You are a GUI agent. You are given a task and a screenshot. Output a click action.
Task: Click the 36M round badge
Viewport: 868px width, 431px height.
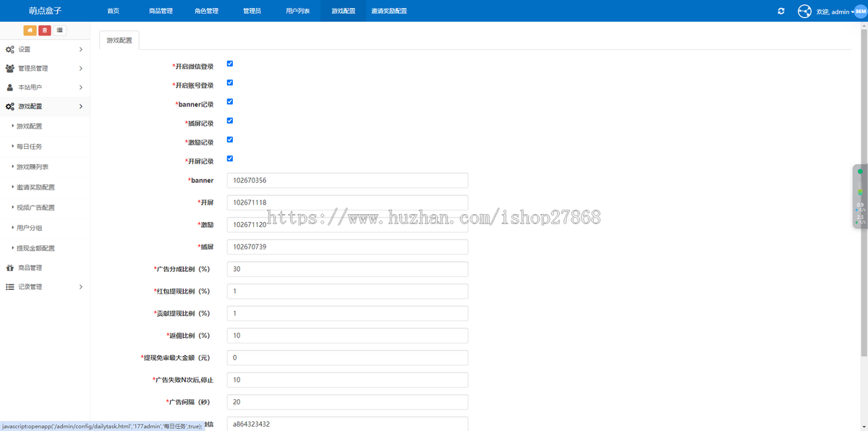(861, 12)
